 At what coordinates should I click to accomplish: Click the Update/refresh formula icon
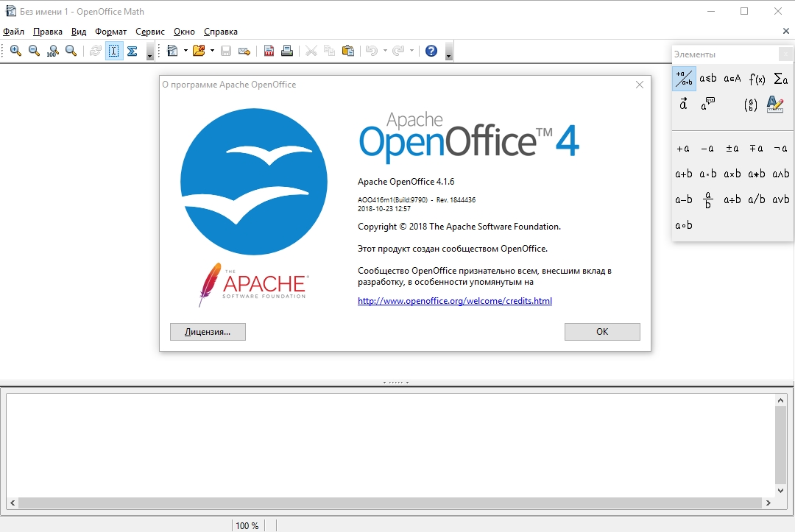click(x=95, y=51)
